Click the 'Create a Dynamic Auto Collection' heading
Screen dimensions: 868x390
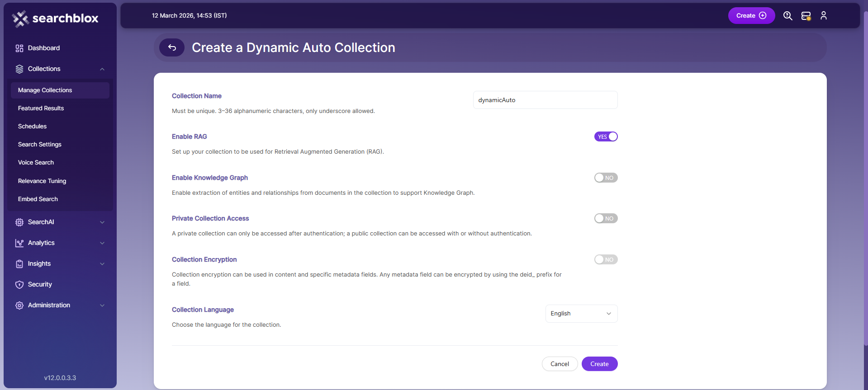pos(294,48)
